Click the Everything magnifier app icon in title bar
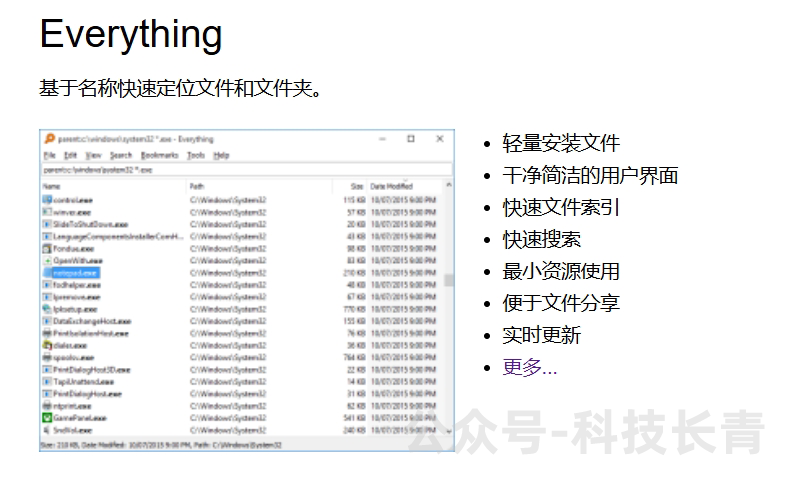This screenshot has height=481, width=786. pyautogui.click(x=49, y=139)
